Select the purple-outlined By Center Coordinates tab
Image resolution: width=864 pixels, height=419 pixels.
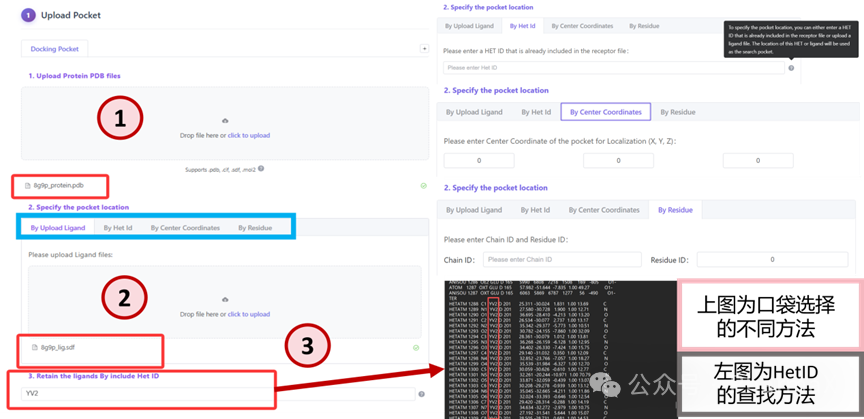605,112
